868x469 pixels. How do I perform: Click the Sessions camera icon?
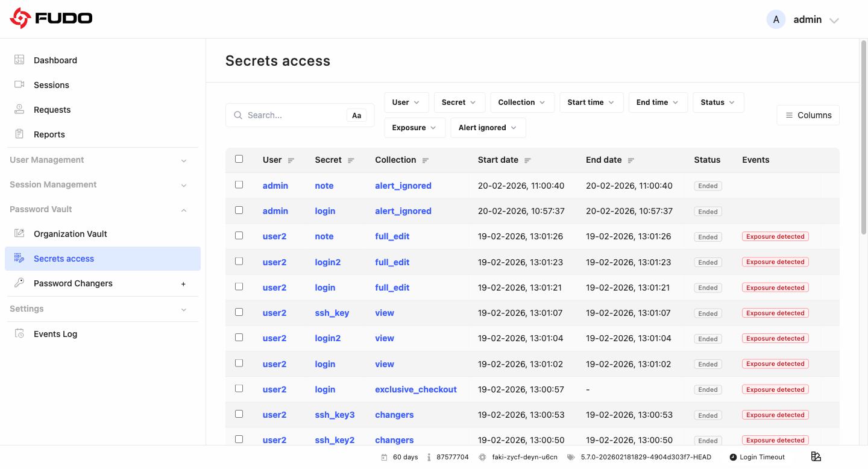pyautogui.click(x=19, y=84)
